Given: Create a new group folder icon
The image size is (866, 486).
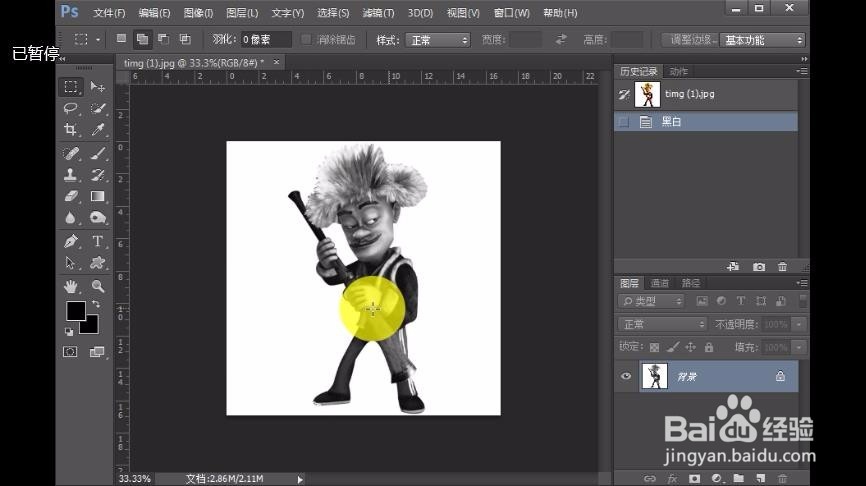Looking at the screenshot, I should tap(738, 478).
